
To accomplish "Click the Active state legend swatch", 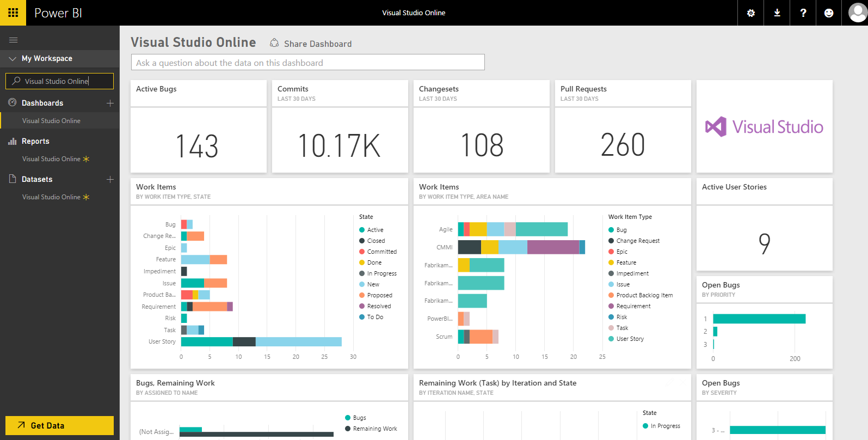I will click(x=362, y=230).
